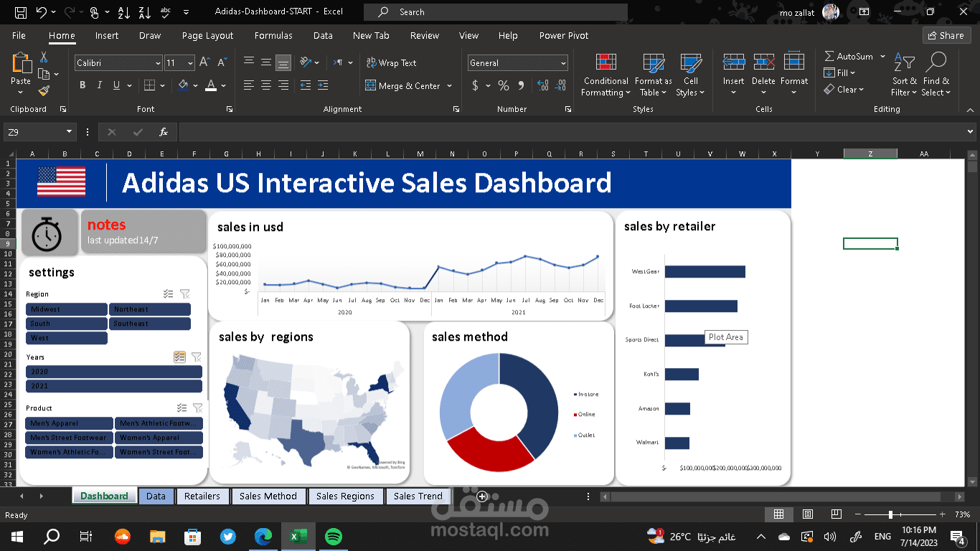Switch to the Power Pivot tab

[x=564, y=35]
